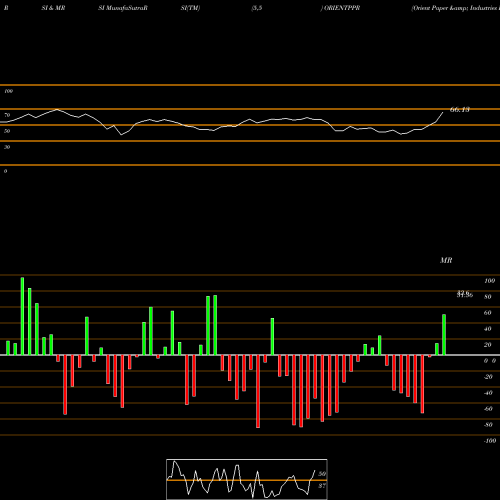Viewport: 500px width, 500px height.
Task: Click the 'Orient Paper & Industries' title text
Action: point(455,8)
